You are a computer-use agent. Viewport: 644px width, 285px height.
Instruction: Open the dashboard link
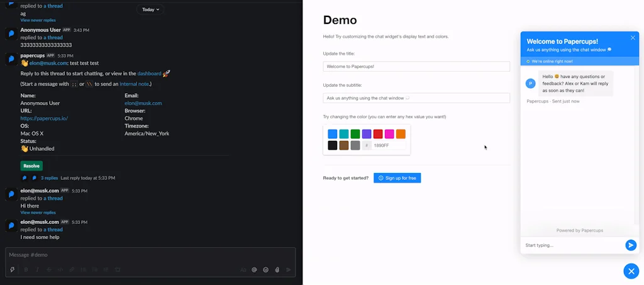(149, 74)
